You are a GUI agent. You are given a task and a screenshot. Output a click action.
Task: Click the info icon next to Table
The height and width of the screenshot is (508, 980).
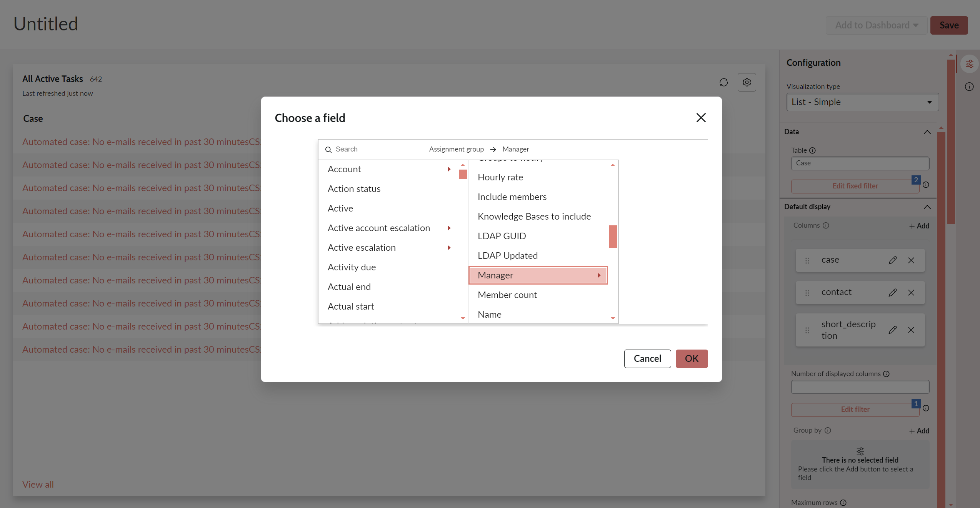[813, 150]
